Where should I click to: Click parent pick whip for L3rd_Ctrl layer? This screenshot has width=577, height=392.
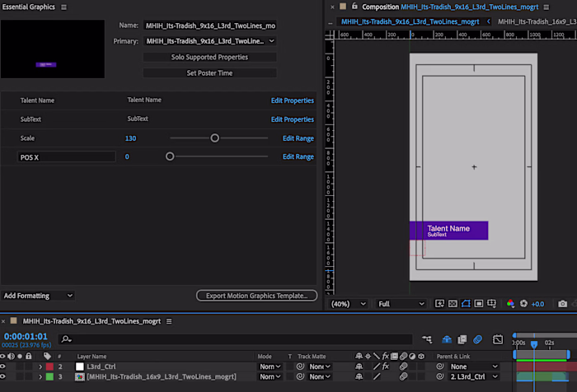coord(439,366)
